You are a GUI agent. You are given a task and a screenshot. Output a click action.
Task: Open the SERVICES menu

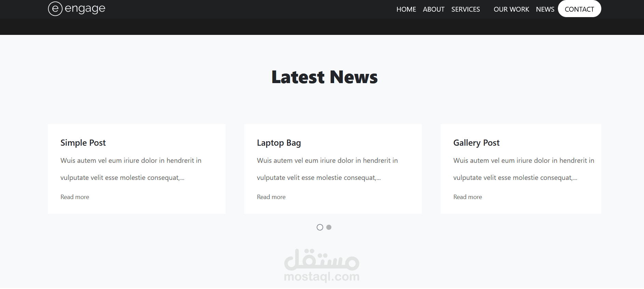(x=466, y=9)
